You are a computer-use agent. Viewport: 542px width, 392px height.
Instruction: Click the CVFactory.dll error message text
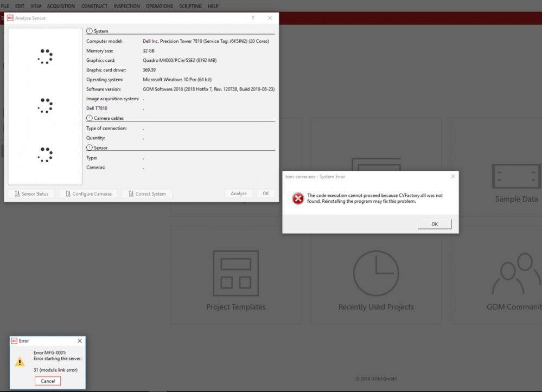tap(375, 198)
